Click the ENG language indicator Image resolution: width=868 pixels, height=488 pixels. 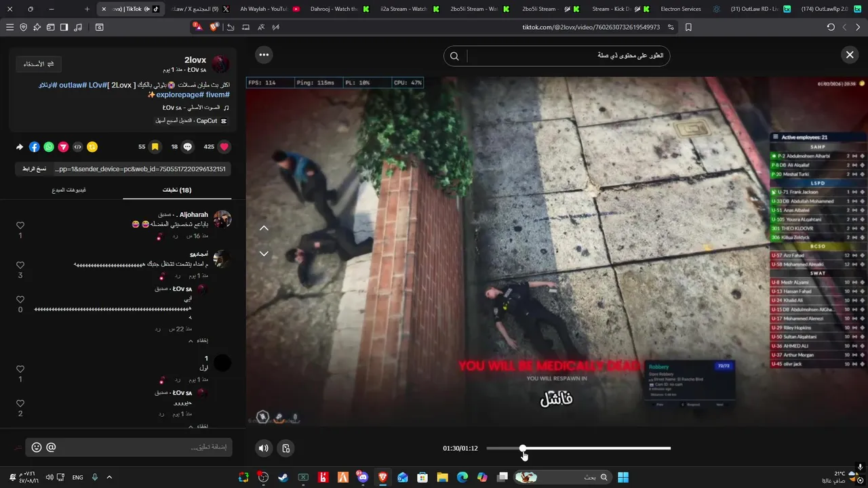click(x=78, y=477)
